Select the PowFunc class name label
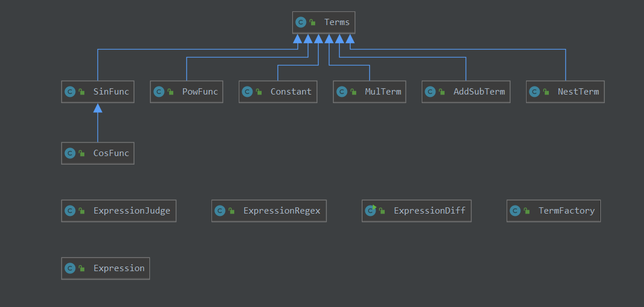 200,92
